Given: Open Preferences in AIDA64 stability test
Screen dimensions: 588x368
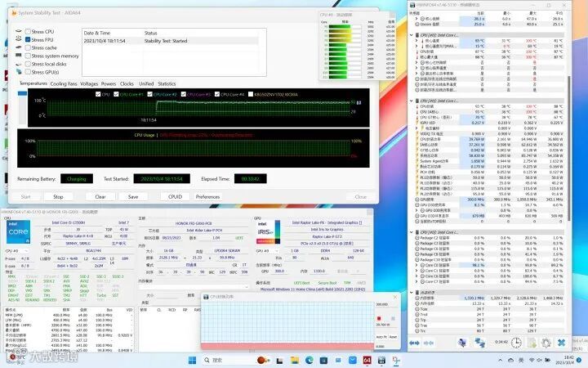Looking at the screenshot, I should [207, 196].
